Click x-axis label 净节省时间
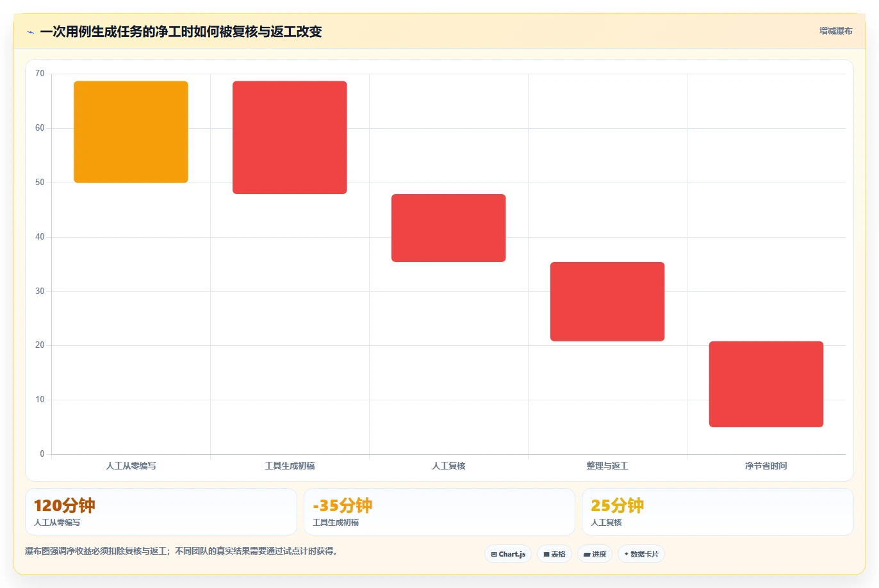 (x=766, y=466)
